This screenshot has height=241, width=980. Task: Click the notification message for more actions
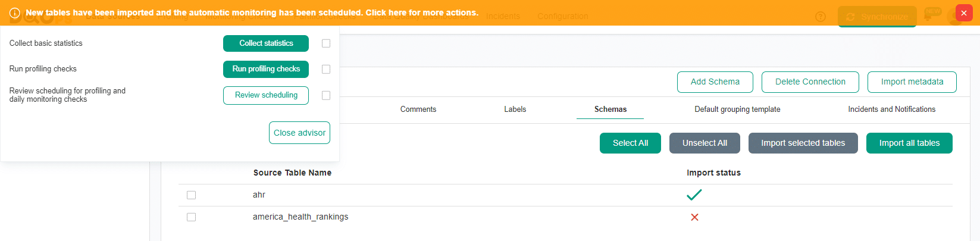pyautogui.click(x=252, y=12)
